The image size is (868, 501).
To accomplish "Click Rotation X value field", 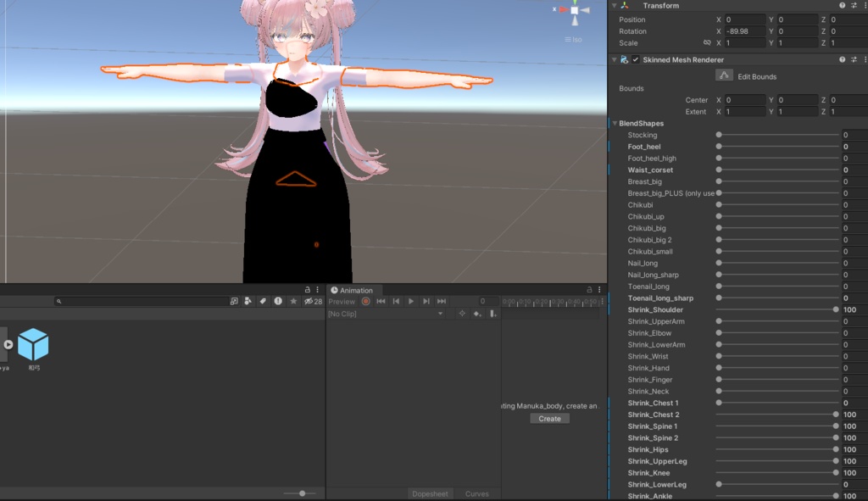I will click(744, 31).
